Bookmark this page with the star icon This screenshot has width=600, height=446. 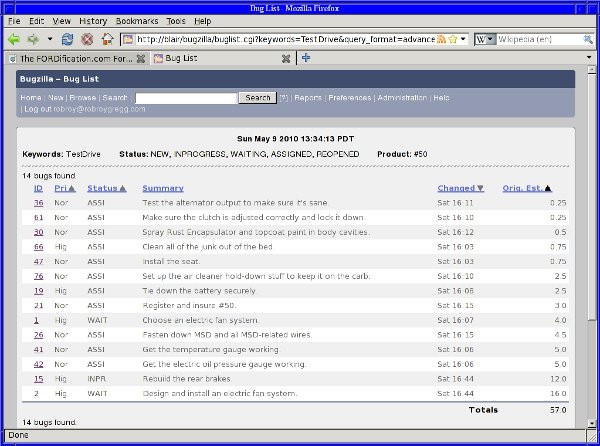click(453, 39)
